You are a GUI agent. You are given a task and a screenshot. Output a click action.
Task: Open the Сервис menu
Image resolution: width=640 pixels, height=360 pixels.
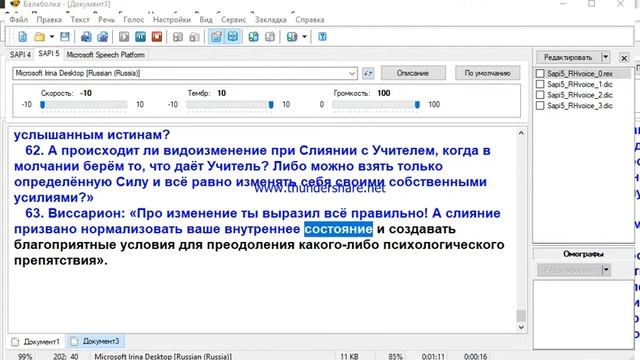[x=233, y=20]
